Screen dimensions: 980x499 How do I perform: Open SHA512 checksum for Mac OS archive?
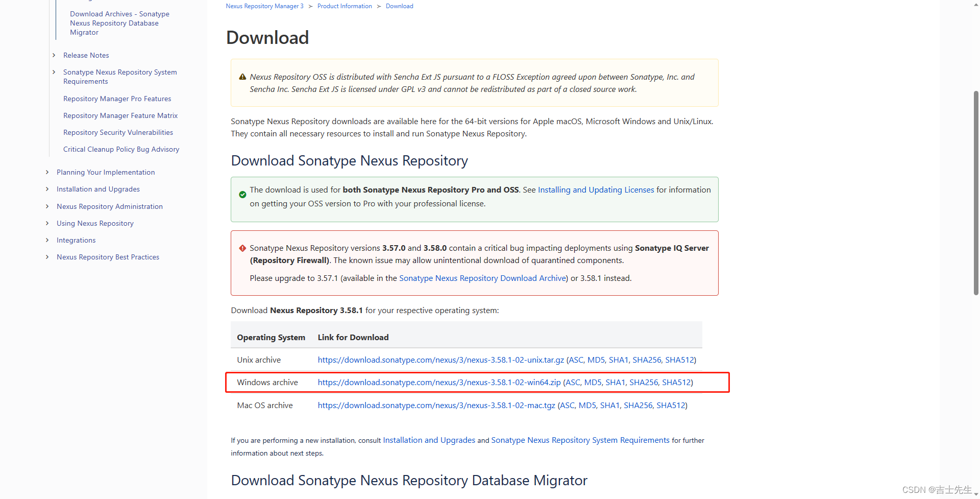(x=671, y=405)
